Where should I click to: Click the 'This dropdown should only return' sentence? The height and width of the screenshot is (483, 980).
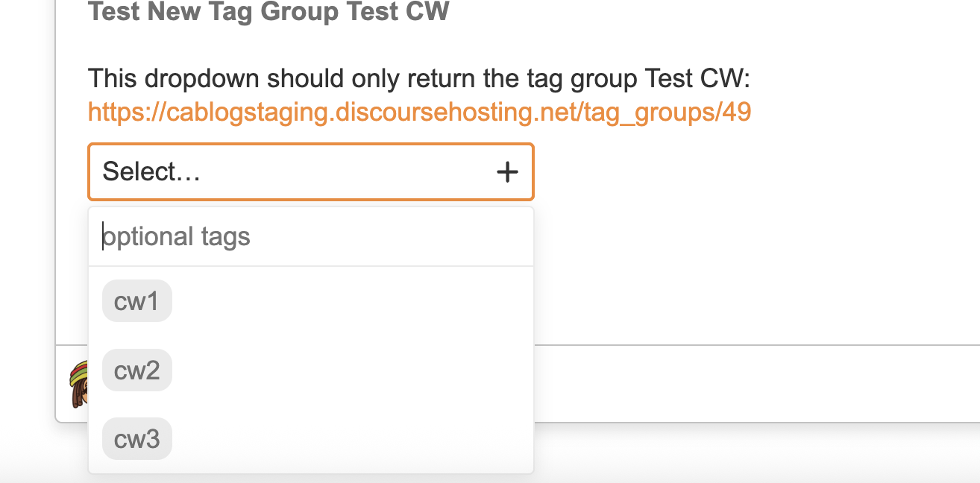point(419,78)
